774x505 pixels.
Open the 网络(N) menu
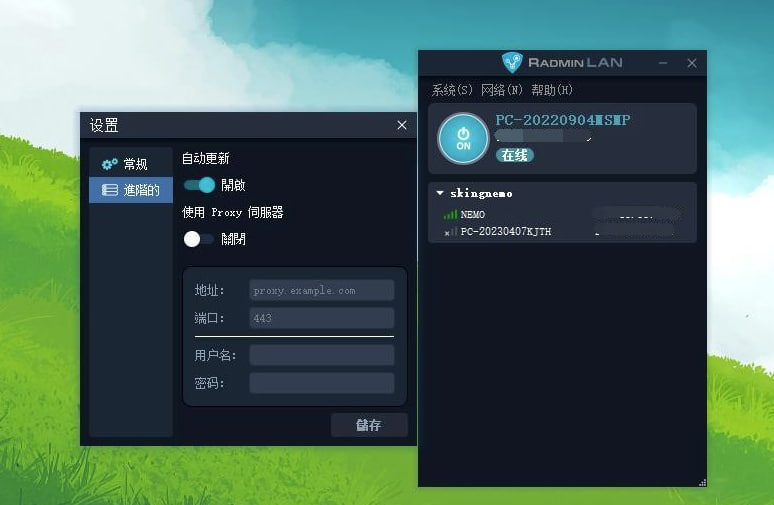pos(502,90)
